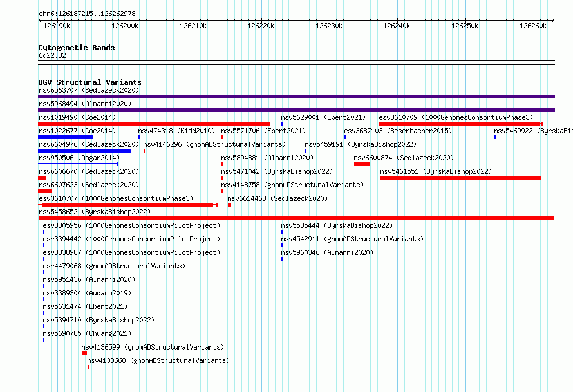Click nsv4138668 (gnomADStructuralVariants) label
Screen dimensions: 573x392
158,360
